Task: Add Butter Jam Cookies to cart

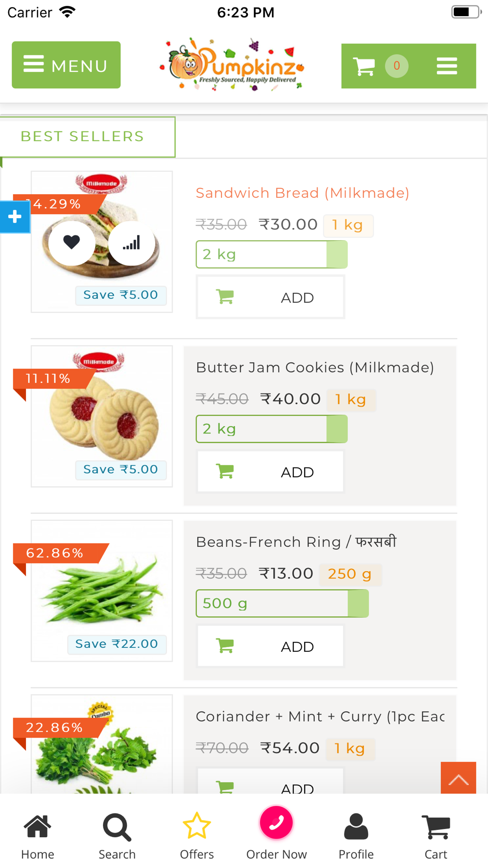Action: click(x=270, y=472)
